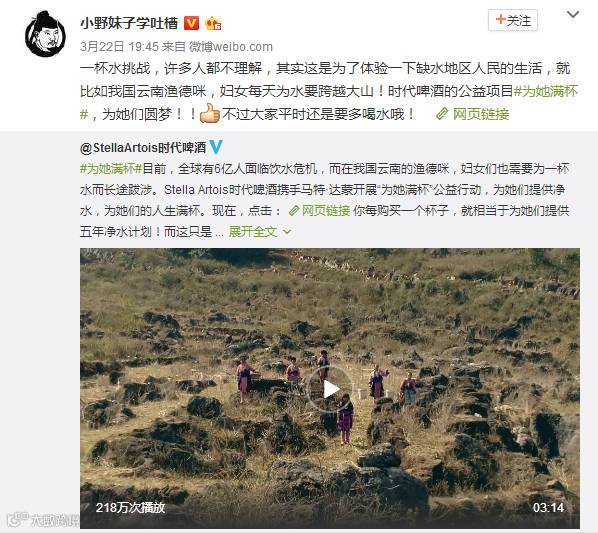Viewport: 598px width, 533px height.
Task: Click the chevron arrow after 展开全文
Action: click(x=287, y=232)
